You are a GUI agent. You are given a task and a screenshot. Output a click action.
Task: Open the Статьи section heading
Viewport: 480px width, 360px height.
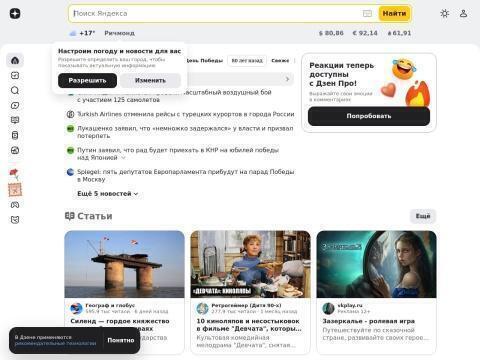95,216
